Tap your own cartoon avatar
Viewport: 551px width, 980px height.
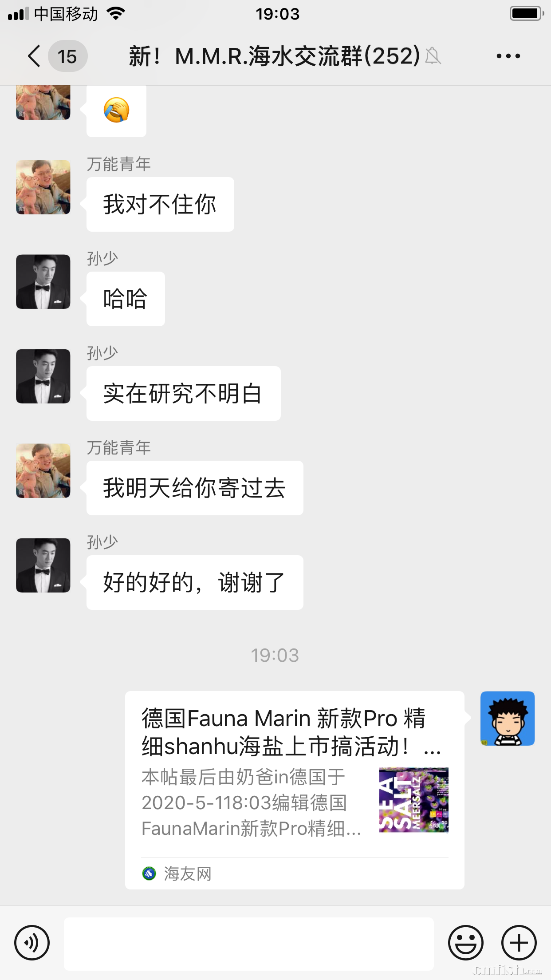[x=508, y=718]
